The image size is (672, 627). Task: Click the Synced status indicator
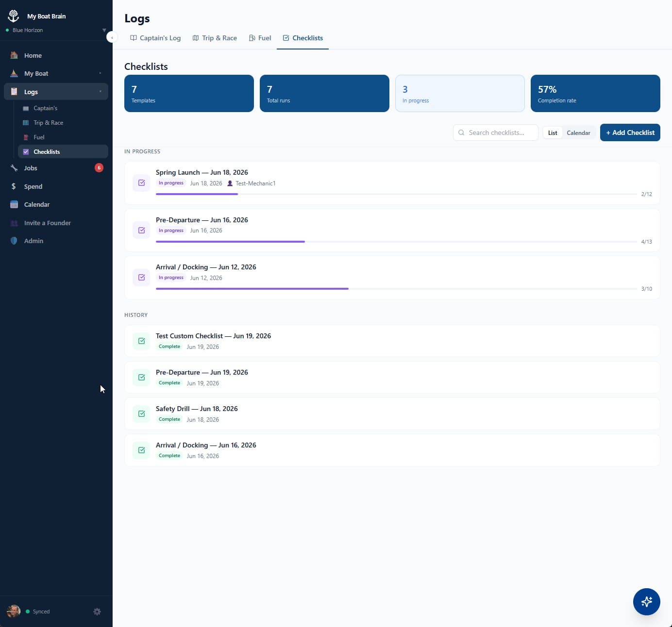pyautogui.click(x=37, y=611)
